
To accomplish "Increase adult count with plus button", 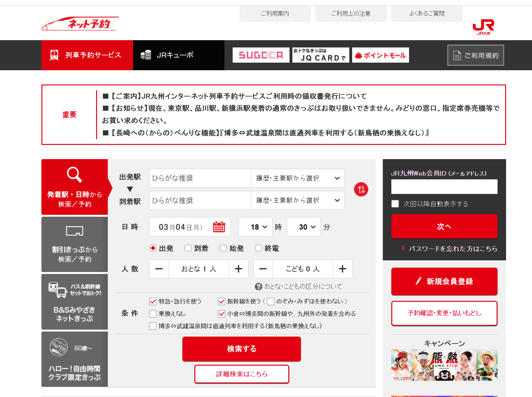I will pyautogui.click(x=238, y=269).
